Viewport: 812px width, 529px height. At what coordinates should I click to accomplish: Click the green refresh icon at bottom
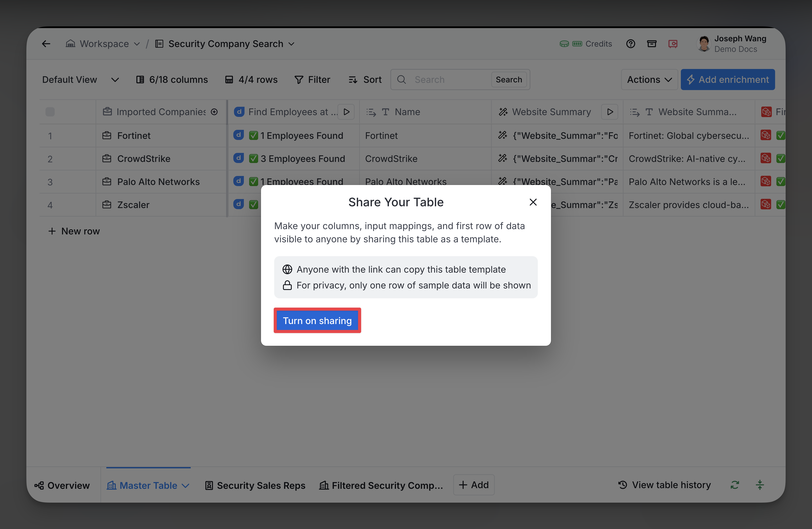[x=734, y=485]
